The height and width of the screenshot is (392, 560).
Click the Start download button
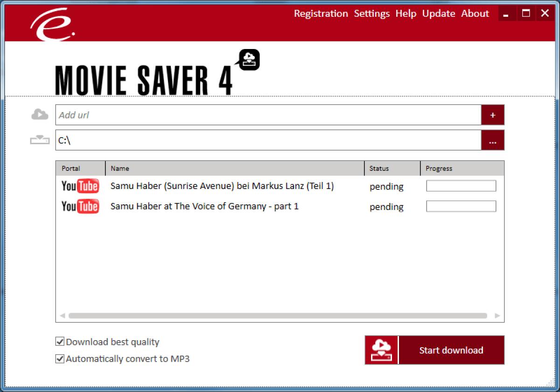[x=450, y=350]
